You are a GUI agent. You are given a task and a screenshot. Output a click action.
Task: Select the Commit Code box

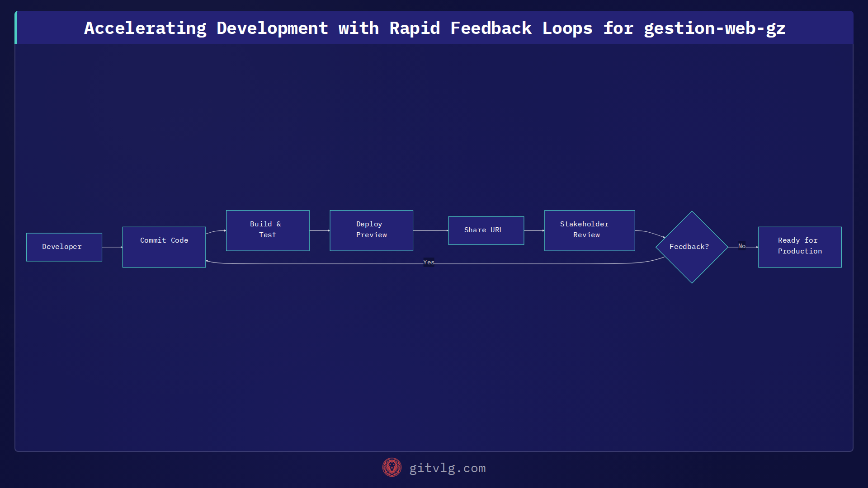pos(164,247)
